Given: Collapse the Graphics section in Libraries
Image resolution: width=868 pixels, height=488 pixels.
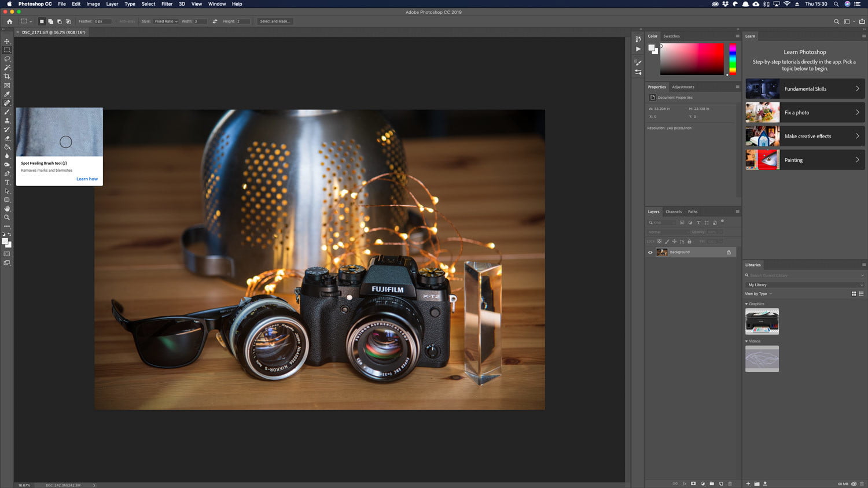Looking at the screenshot, I should click(746, 304).
